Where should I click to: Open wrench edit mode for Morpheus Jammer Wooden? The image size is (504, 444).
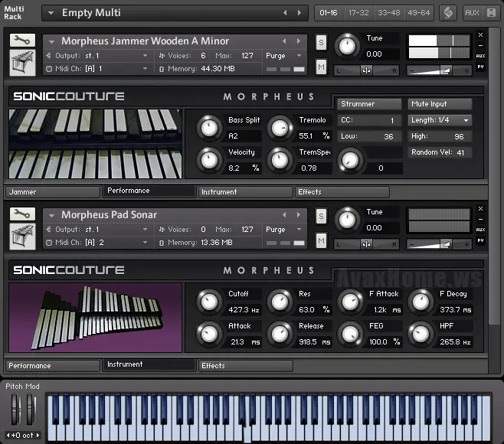22,40
